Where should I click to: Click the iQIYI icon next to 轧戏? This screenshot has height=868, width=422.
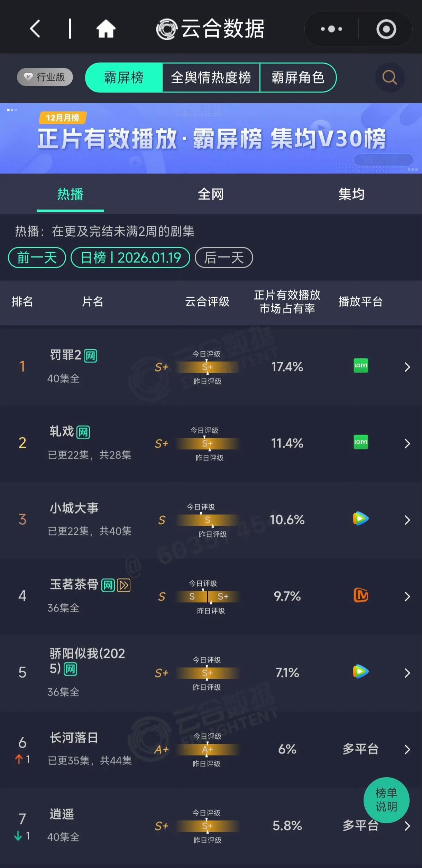360,443
